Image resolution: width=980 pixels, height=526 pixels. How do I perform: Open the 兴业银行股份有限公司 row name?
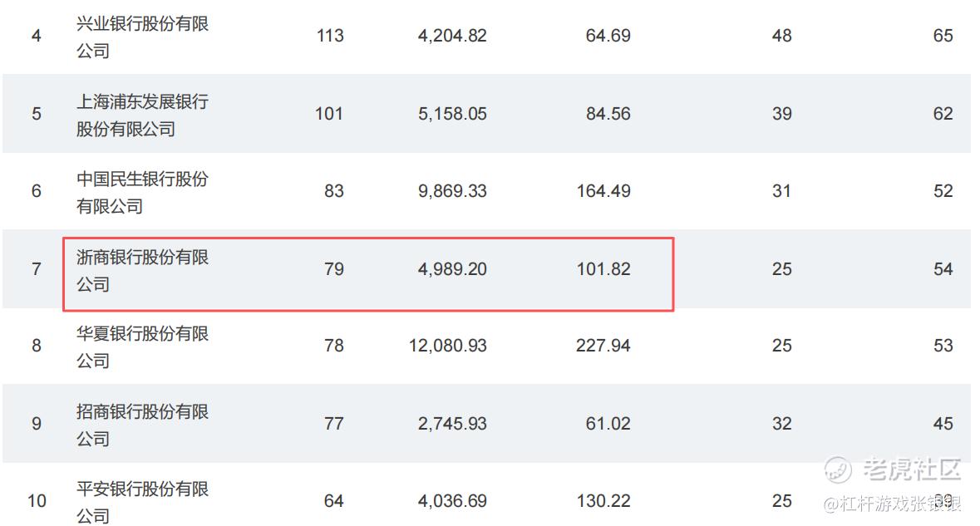(142, 37)
